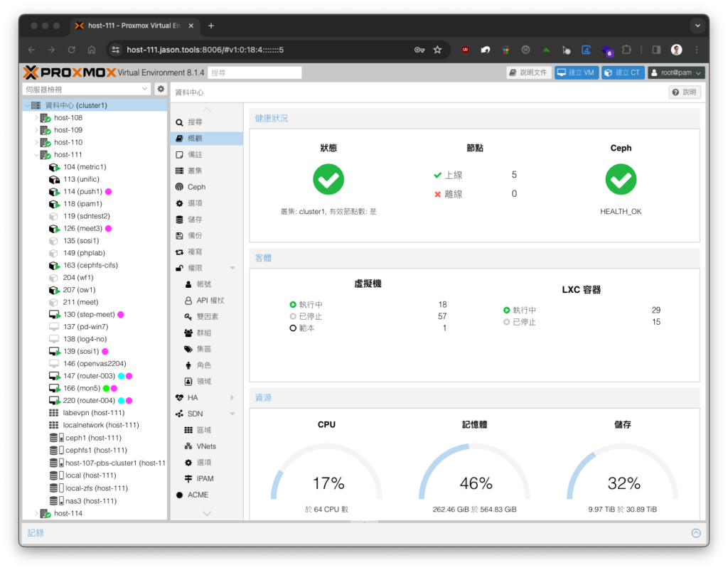Open the 搜尋 search menu item
Viewport: 728px width, 570px height.
[207, 122]
